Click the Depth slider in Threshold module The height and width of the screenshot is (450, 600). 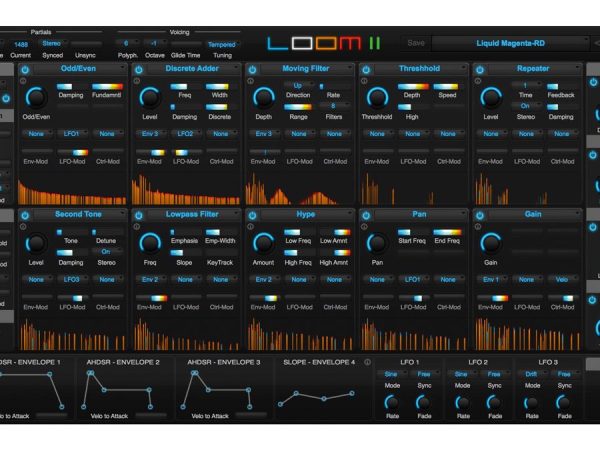(x=413, y=86)
